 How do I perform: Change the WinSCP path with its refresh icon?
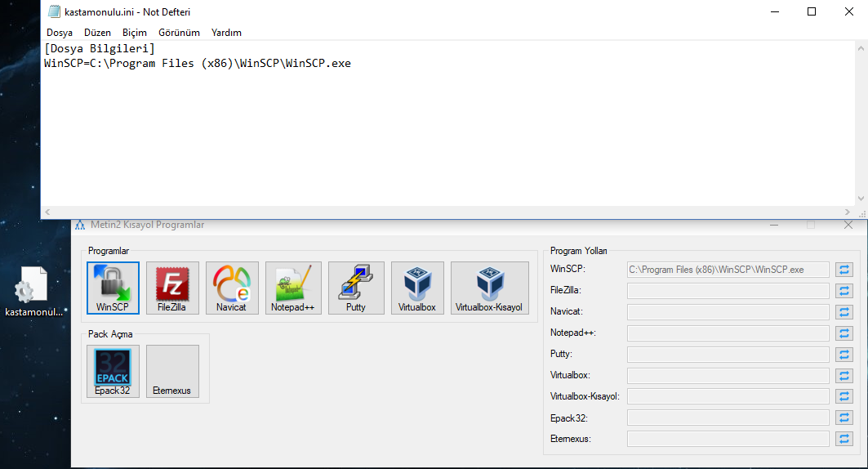coord(844,270)
